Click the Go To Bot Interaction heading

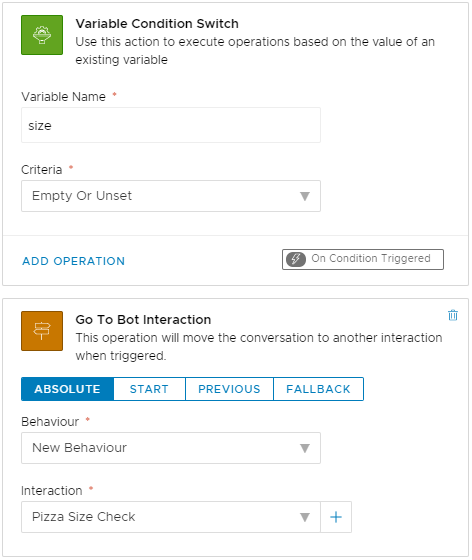[x=143, y=319]
